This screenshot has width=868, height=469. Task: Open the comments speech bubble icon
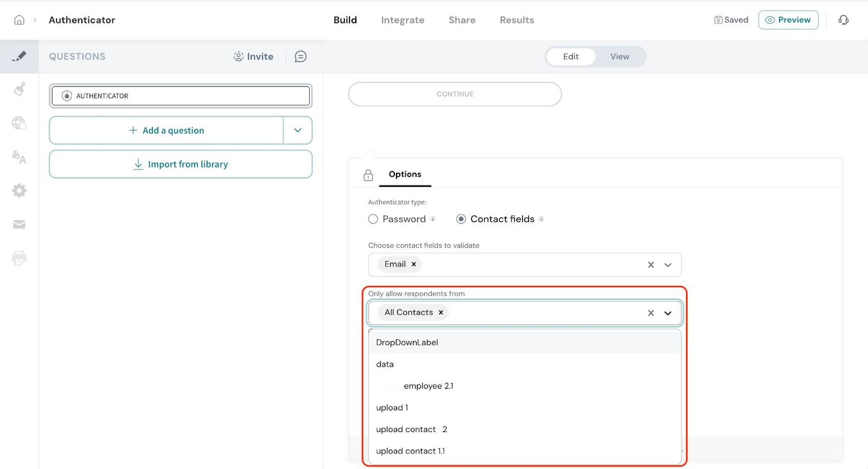coord(301,56)
